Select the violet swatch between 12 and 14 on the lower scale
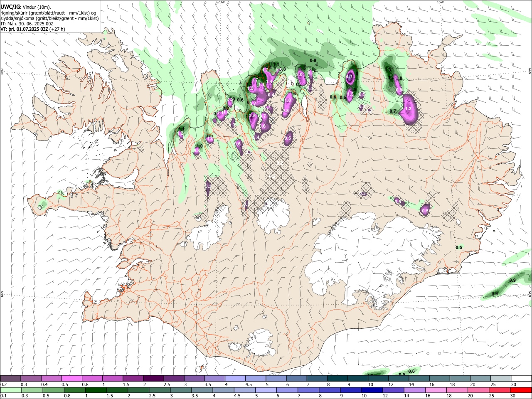532x399 pixels. [393, 390]
